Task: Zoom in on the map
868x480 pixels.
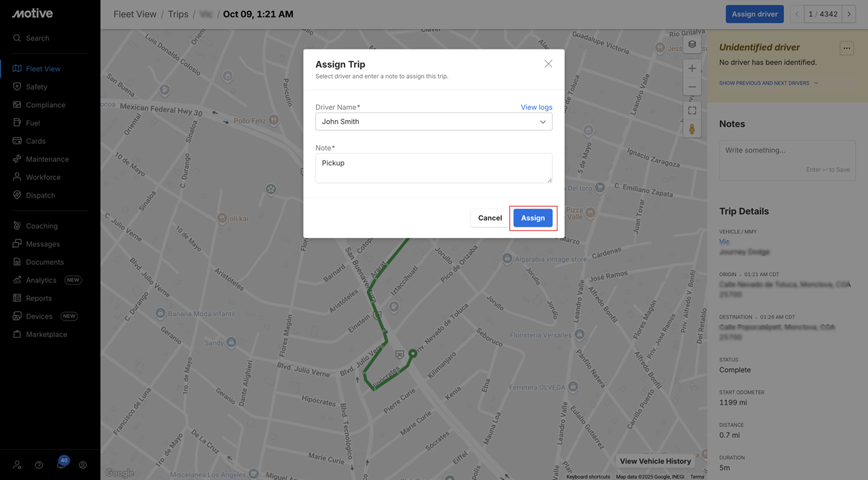Action: 692,68
